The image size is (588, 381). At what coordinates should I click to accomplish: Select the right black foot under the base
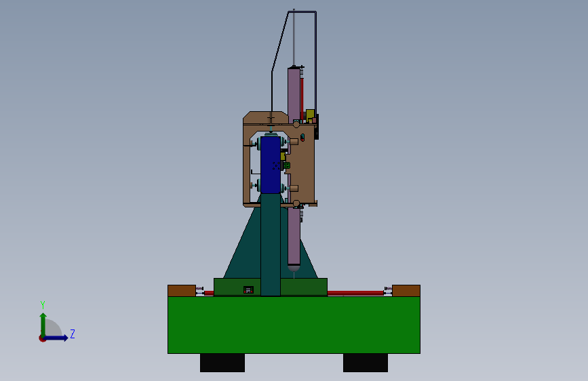[x=366, y=363]
